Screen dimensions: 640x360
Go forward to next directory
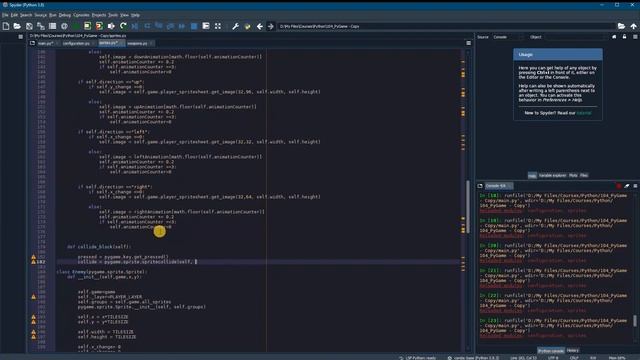click(x=270, y=26)
